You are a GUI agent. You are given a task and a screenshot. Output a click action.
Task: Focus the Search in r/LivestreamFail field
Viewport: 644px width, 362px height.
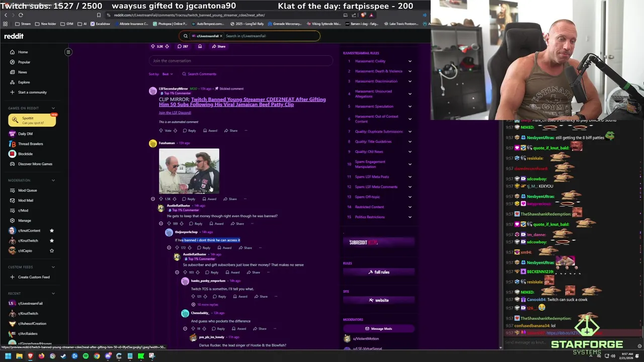click(271, 36)
